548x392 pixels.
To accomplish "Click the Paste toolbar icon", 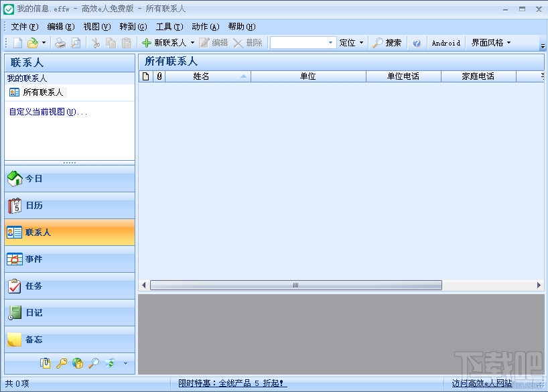I will pyautogui.click(x=127, y=42).
